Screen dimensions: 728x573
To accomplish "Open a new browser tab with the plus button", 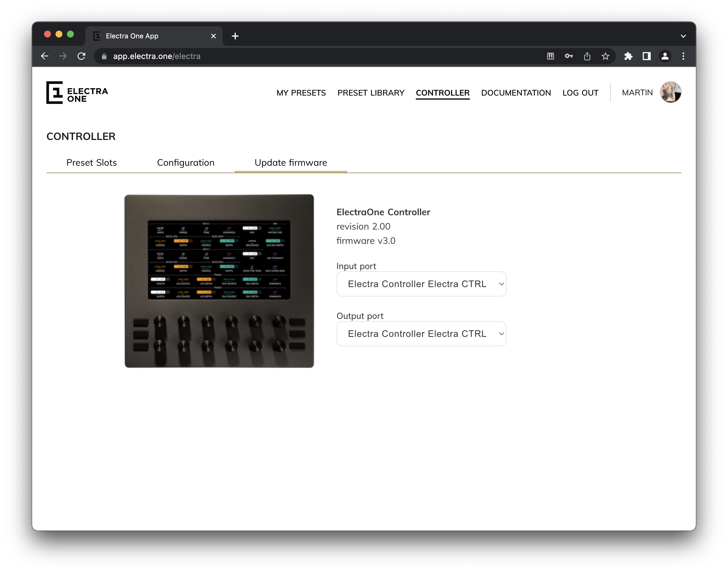I will pyautogui.click(x=235, y=36).
